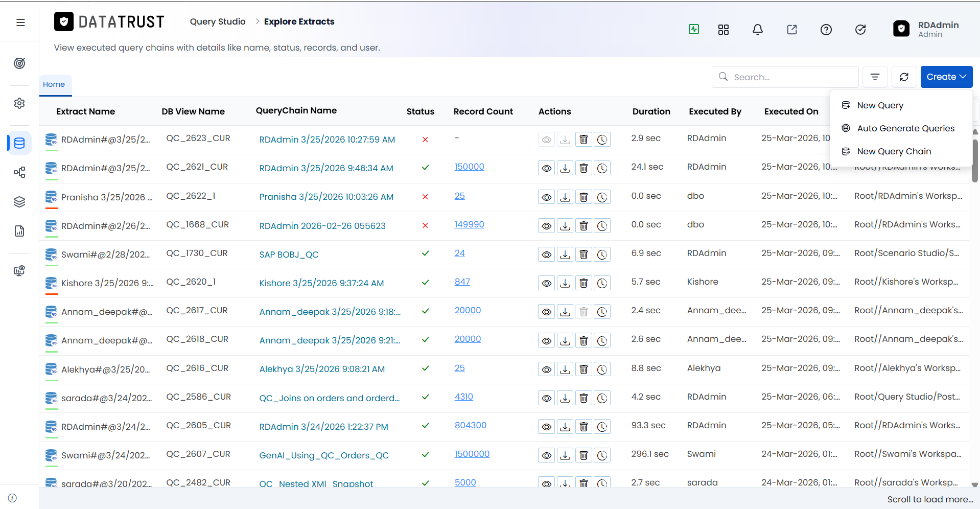This screenshot has width=980, height=509.
Task: Preview QC_2622_1 extract with eye icon
Action: coord(547,197)
